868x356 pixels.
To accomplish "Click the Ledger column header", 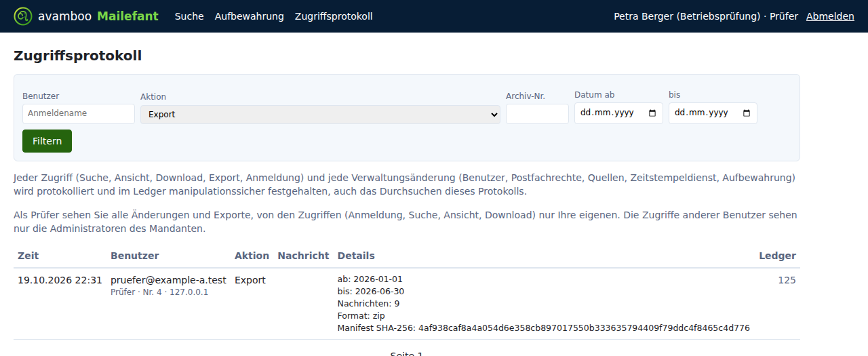I will pos(778,256).
